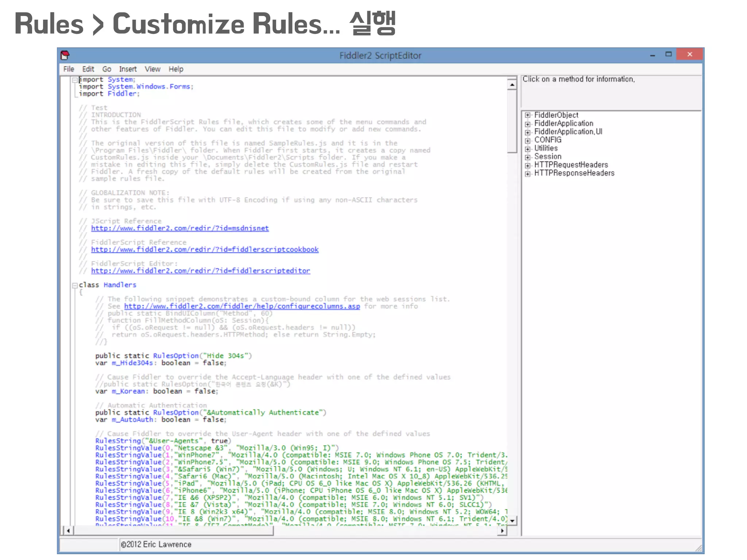Expand the FiddlerApplication node
This screenshot has height=560, width=747.
(527, 124)
